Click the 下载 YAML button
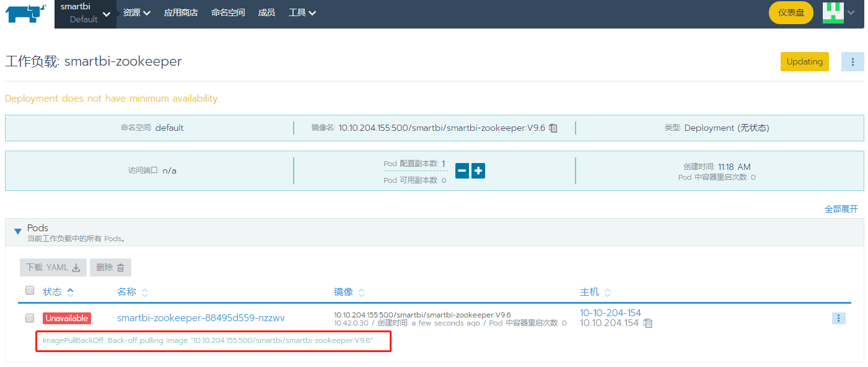 [53, 267]
